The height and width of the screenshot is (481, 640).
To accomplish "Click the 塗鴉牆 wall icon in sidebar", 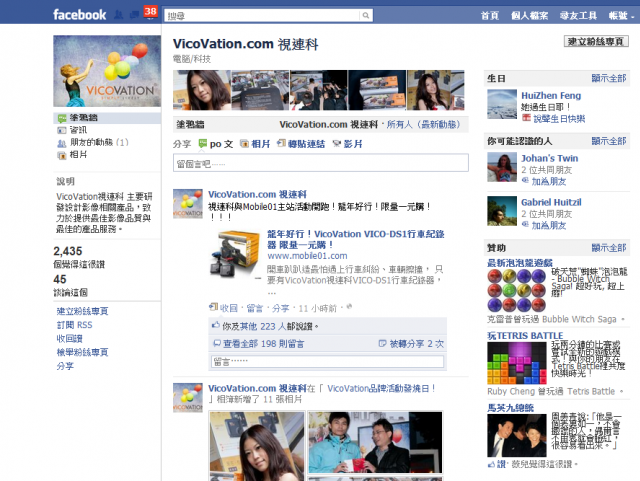I will pyautogui.click(x=62, y=118).
